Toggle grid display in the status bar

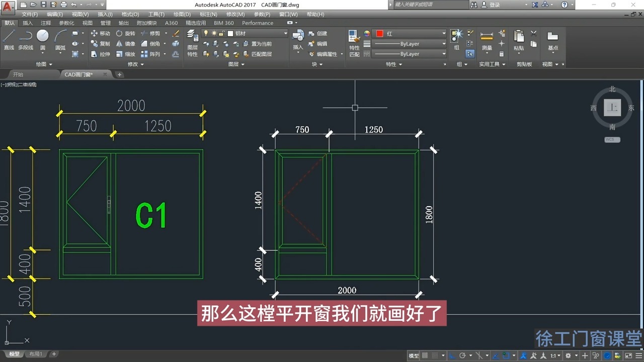click(425, 355)
